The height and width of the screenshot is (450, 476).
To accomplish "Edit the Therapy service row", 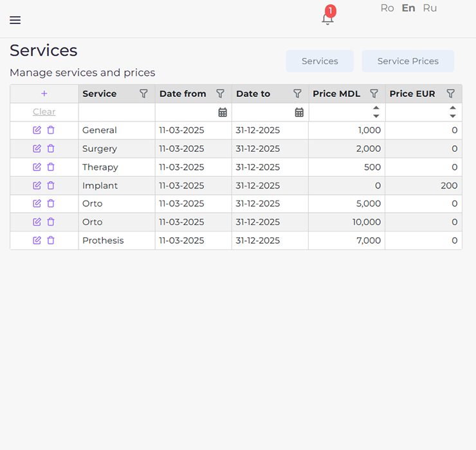I will pyautogui.click(x=37, y=167).
